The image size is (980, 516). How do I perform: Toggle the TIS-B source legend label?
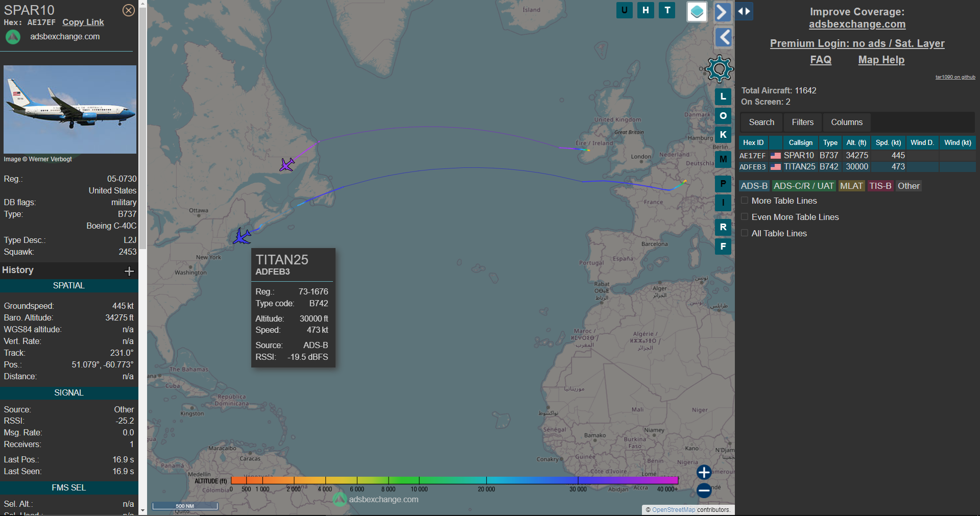880,186
